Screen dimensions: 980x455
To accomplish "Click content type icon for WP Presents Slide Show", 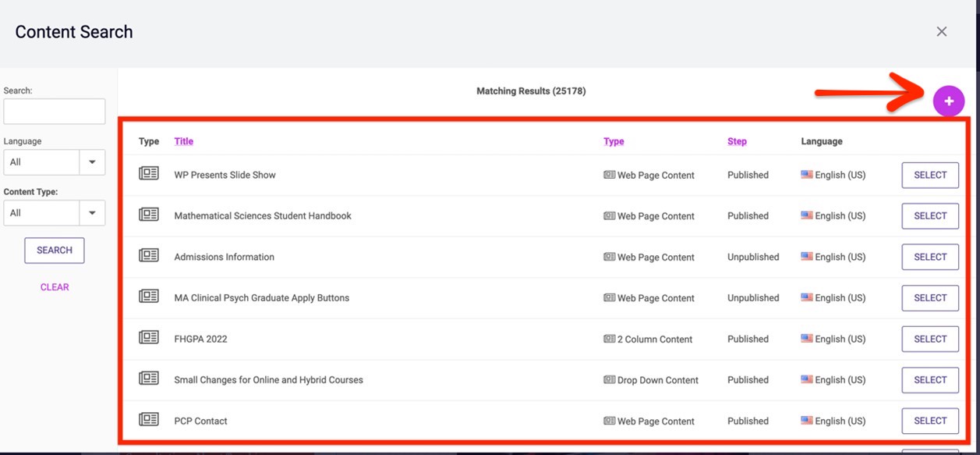I will coord(149,174).
